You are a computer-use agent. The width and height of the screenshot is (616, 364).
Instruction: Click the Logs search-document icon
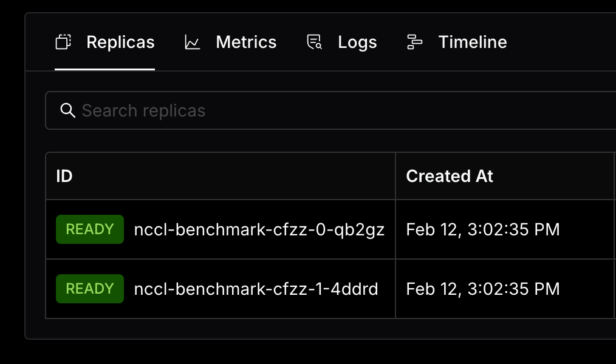click(314, 42)
